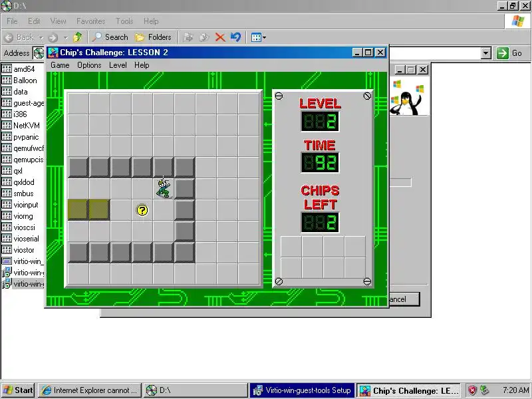532x399 pixels.
Task: Select the qxl folder
Action: (x=13, y=171)
